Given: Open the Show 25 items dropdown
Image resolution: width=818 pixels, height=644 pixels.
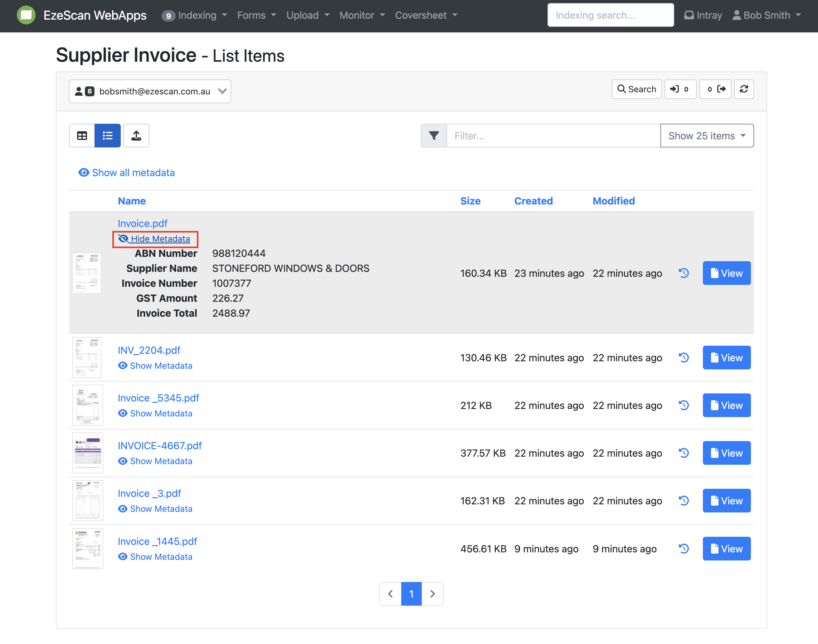Looking at the screenshot, I should click(707, 136).
